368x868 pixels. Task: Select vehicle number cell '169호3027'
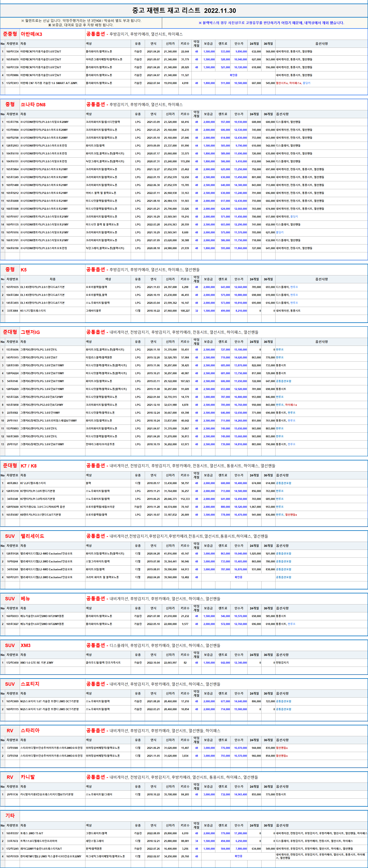tap(12, 624)
